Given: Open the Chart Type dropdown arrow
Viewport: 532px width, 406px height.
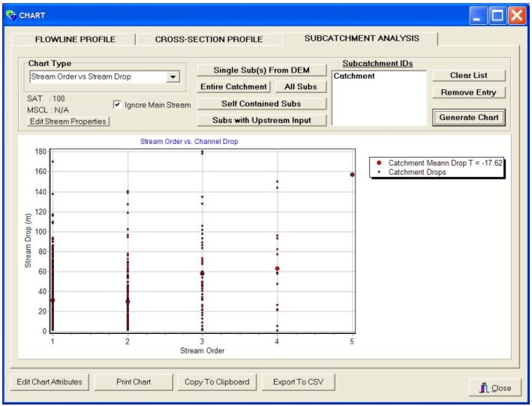Looking at the screenshot, I should pos(173,77).
